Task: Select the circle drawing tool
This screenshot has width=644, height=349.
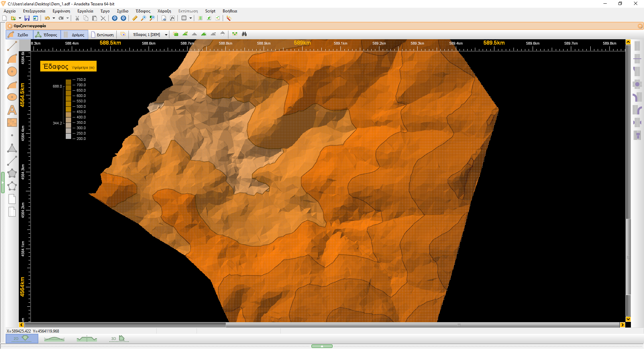Action: pos(12,71)
